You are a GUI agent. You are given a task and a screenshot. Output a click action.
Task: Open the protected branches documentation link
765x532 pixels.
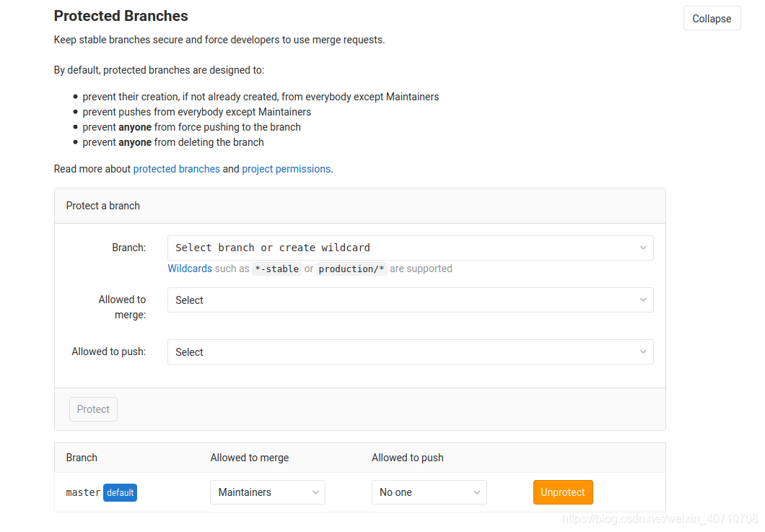click(x=177, y=169)
